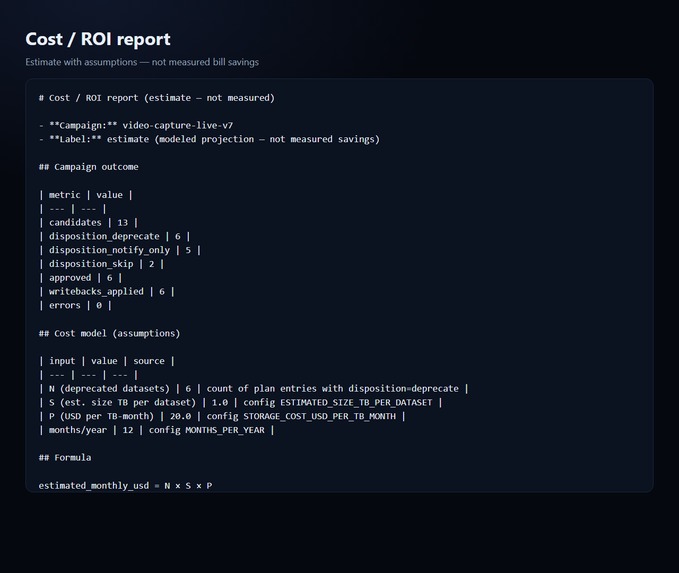Click the subtitle "Estimate with assumptions — not measured bill savings"
Screen dimensions: 679x573
[x=142, y=62]
